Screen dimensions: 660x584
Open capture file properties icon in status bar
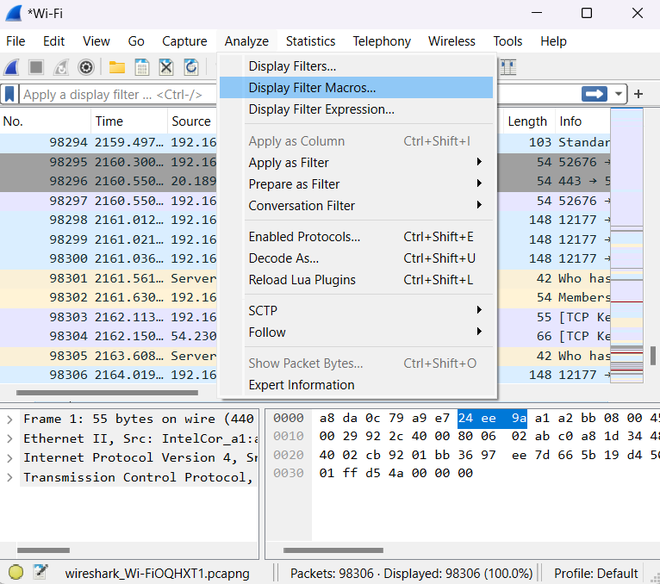[40, 573]
